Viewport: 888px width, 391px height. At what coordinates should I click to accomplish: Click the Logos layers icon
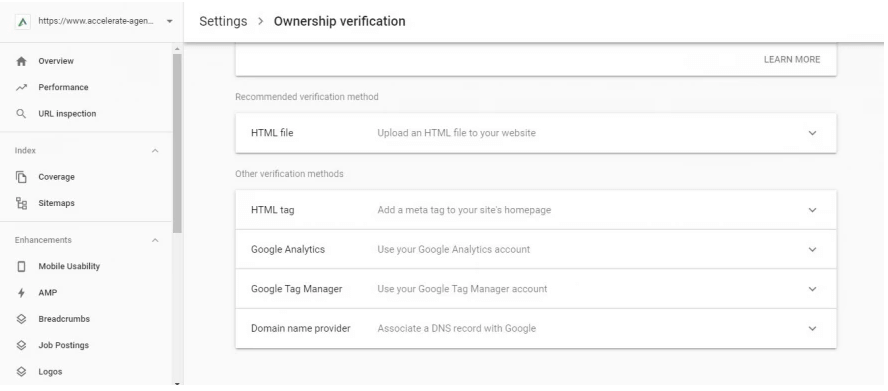click(21, 372)
